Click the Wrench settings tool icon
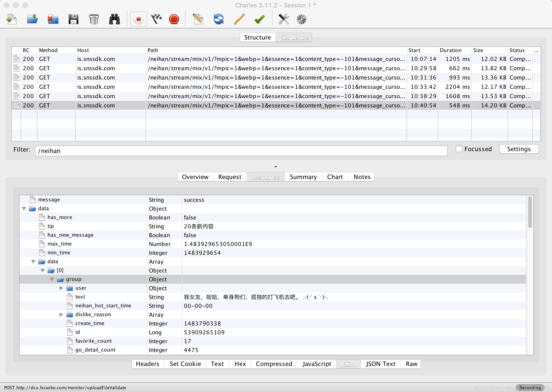The image size is (552, 392). pos(282,18)
